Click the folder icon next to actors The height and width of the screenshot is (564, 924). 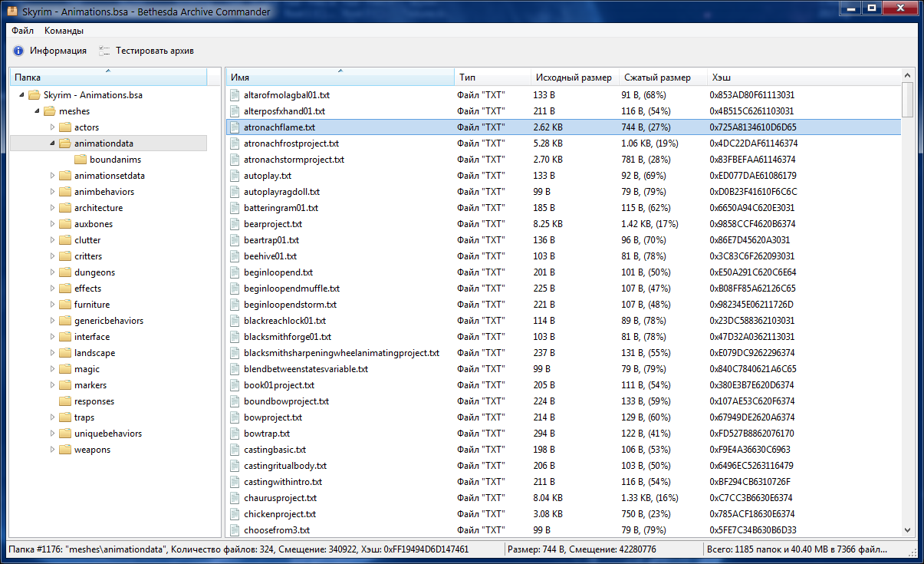point(65,127)
